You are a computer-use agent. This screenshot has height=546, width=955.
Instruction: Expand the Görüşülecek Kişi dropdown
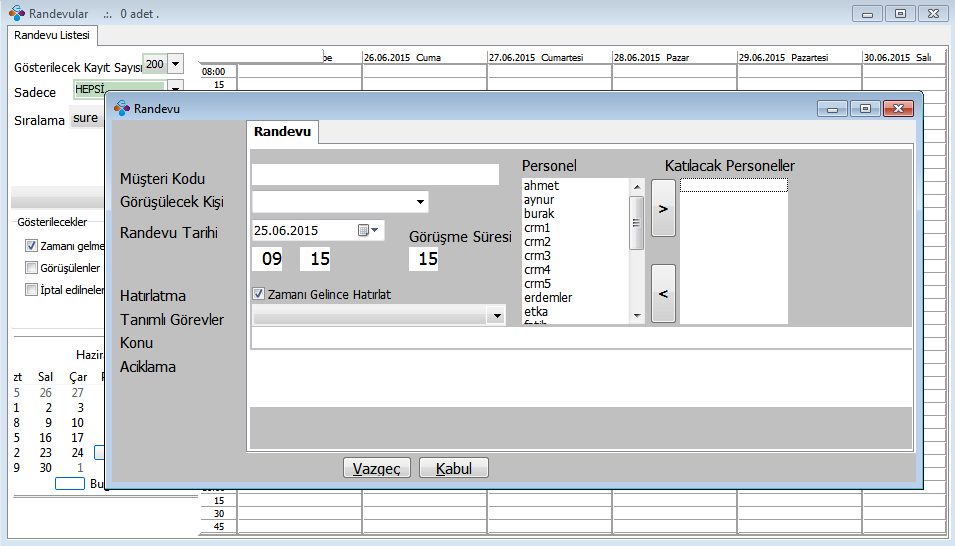(x=420, y=203)
